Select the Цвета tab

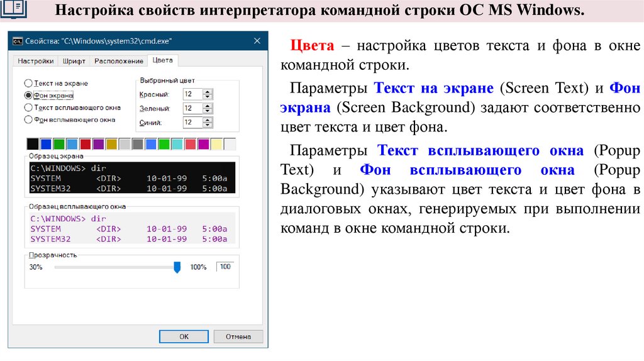pos(163,60)
